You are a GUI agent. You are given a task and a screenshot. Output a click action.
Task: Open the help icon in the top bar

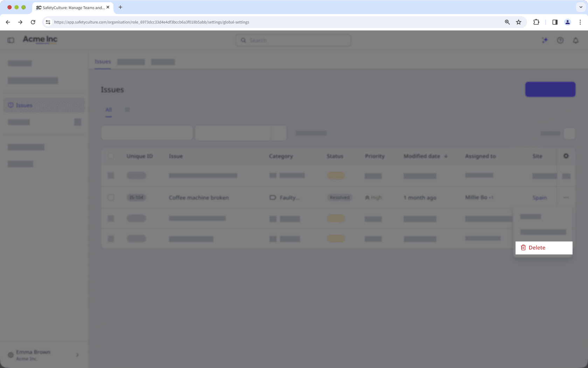560,40
